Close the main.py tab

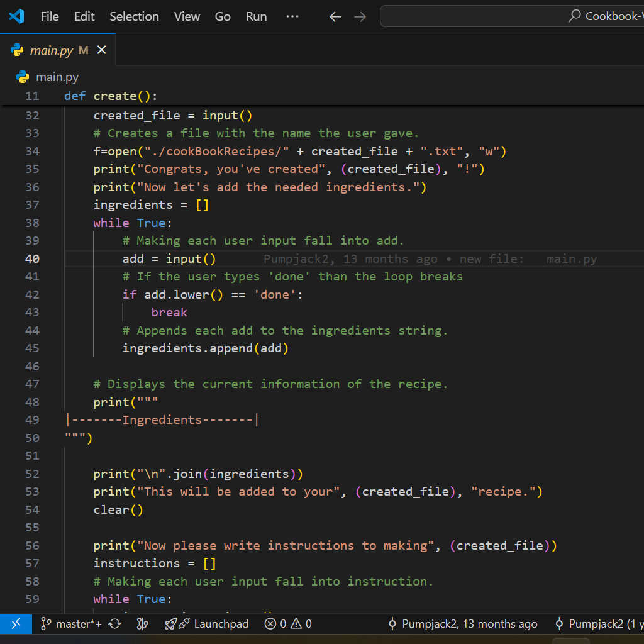click(101, 50)
